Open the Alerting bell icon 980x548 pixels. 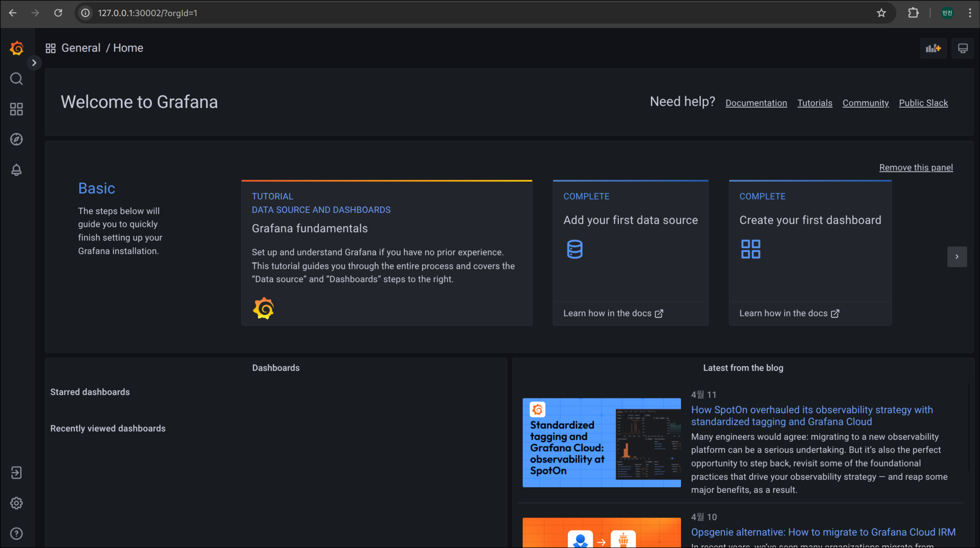[16, 170]
